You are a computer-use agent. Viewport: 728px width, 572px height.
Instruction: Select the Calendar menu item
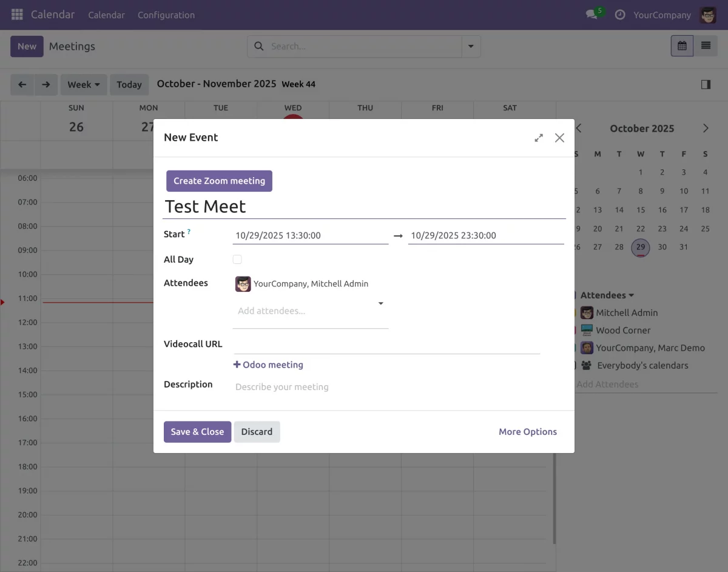(x=106, y=15)
